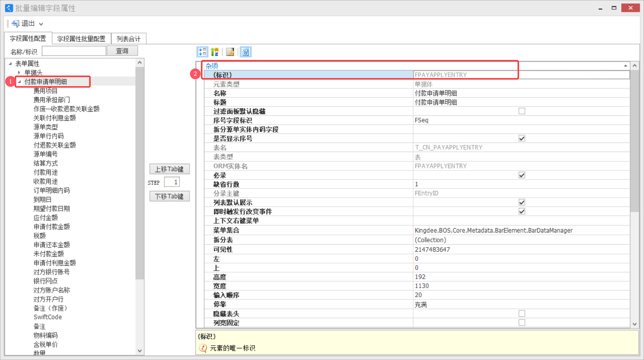Click the 退出 exit icon
This screenshot has width=644, height=360.
click(x=15, y=23)
